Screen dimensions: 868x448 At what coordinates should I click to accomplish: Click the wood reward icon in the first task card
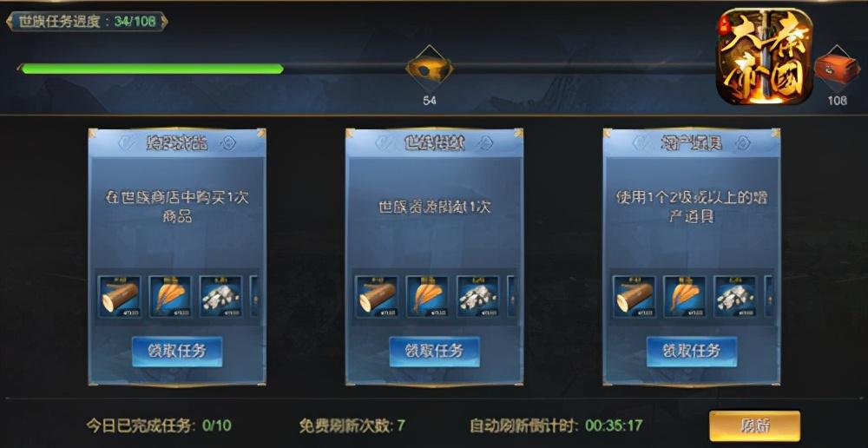click(x=120, y=297)
